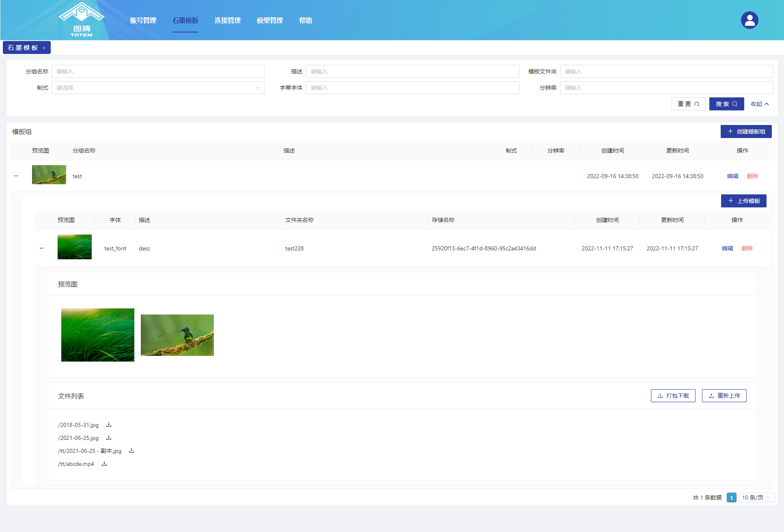
Task: Go to page 1 in pagination
Action: [x=731, y=498]
